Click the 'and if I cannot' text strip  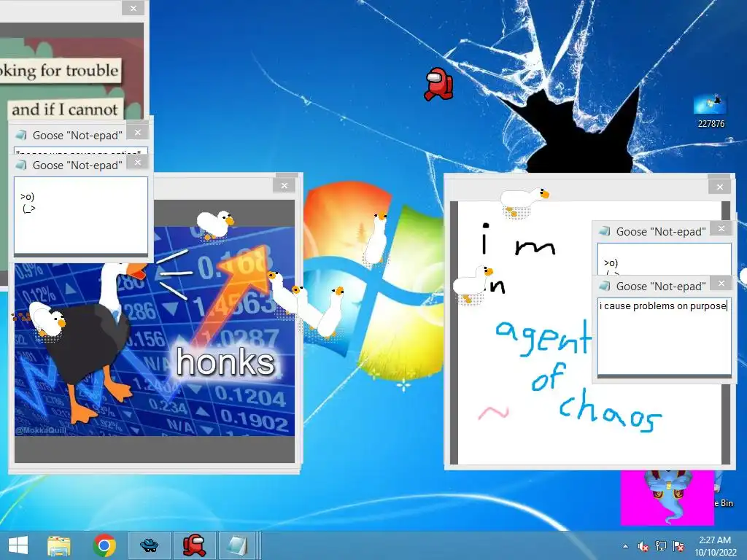point(65,110)
